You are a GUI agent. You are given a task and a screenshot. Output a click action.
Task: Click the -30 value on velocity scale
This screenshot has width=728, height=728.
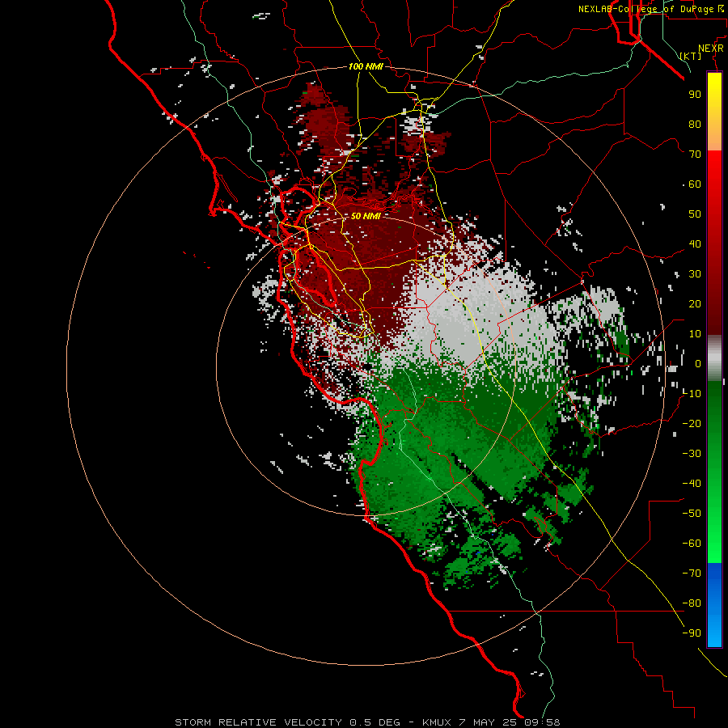pyautogui.click(x=692, y=454)
